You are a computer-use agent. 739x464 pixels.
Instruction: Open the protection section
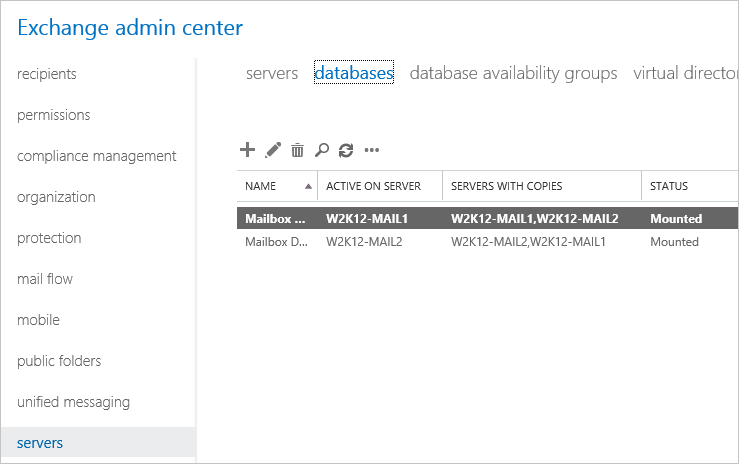[49, 238]
